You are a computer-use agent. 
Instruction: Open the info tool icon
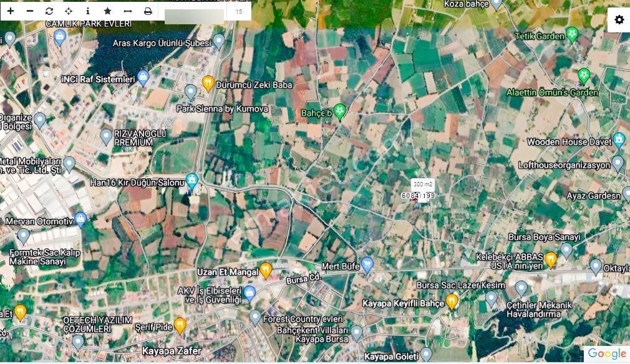[x=87, y=11]
